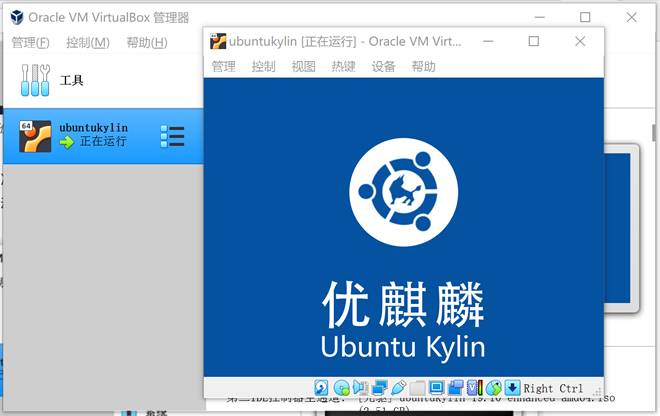Click the recording status indicator icon
660x416 pixels.
[455, 388]
